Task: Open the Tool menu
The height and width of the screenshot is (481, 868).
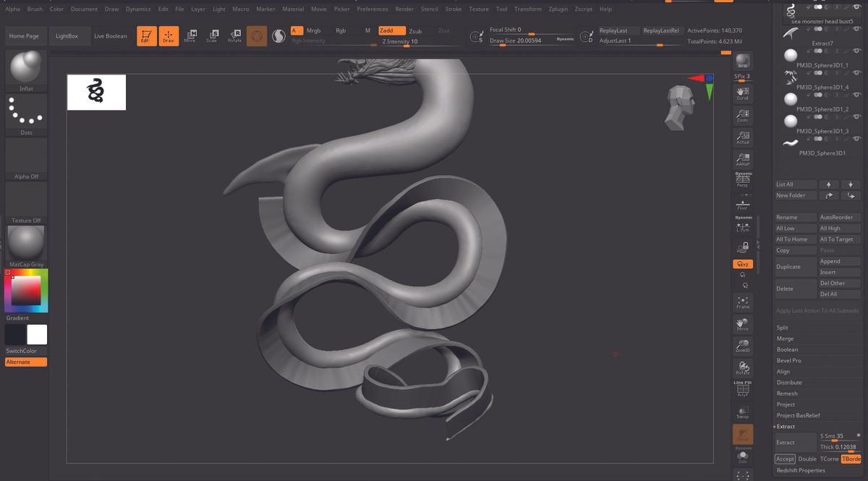Action: (x=501, y=9)
